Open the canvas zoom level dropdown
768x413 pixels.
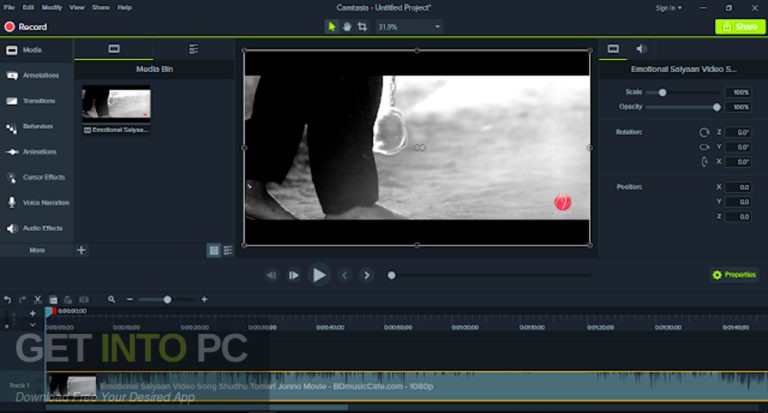click(x=409, y=27)
